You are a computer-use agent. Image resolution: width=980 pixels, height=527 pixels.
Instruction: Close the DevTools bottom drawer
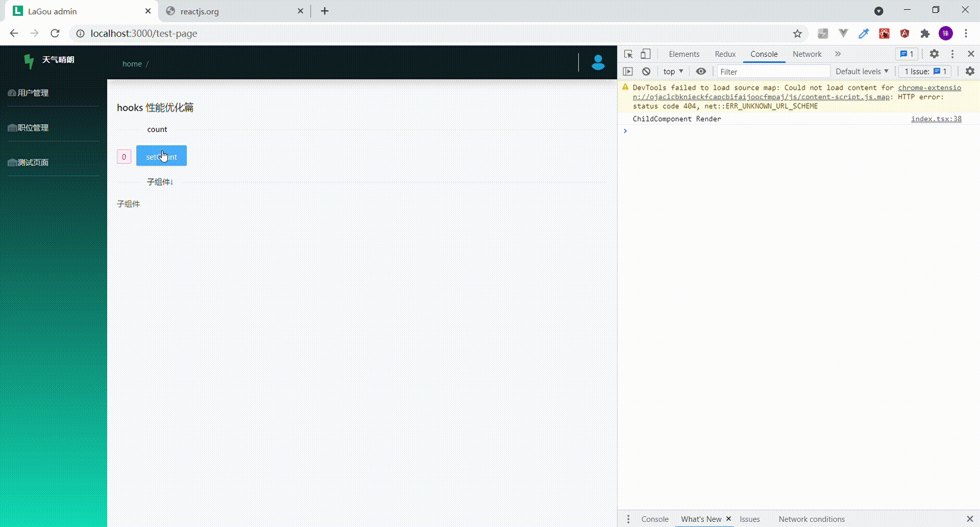click(970, 519)
